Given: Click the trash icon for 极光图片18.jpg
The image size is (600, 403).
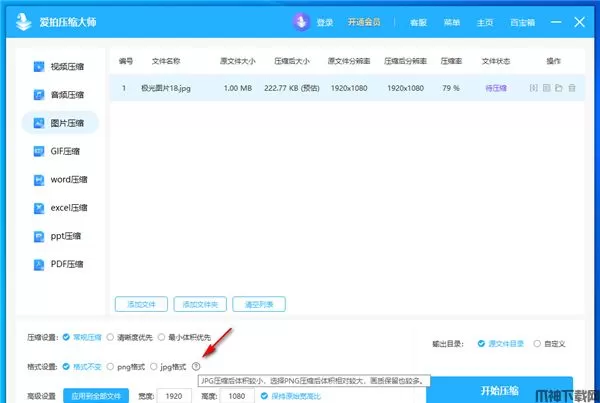Looking at the screenshot, I should 572,88.
